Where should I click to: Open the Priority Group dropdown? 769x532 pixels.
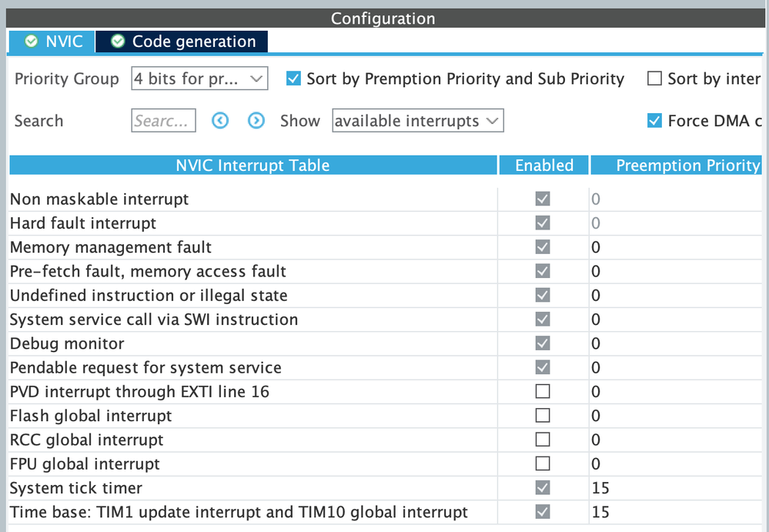coord(199,79)
